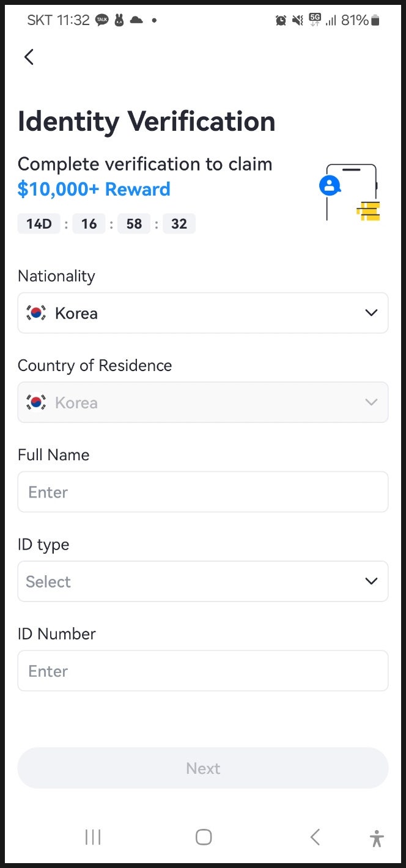Tap the back arrow at top left
The image size is (406, 868).
point(29,57)
